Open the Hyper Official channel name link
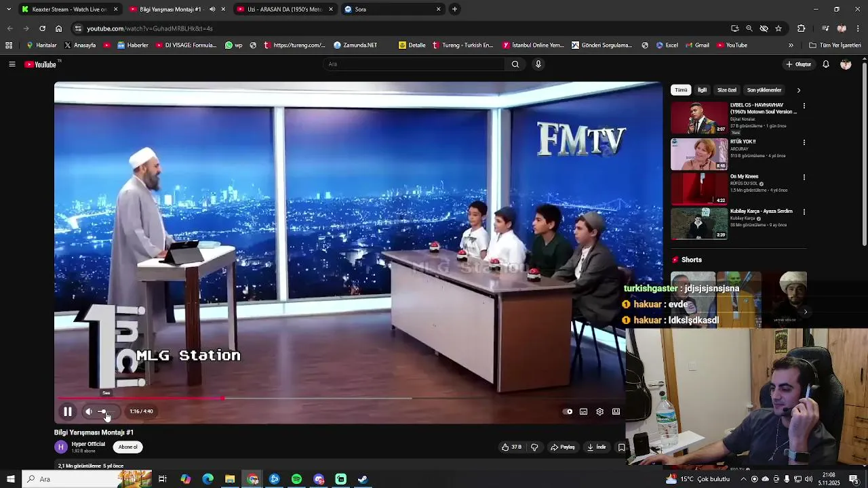868x488 pixels. [88, 444]
